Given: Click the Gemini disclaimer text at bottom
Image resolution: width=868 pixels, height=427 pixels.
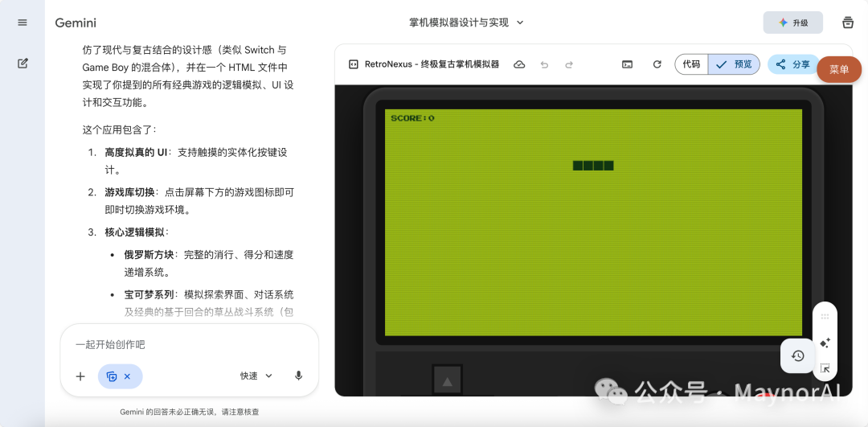Looking at the screenshot, I should 190,412.
